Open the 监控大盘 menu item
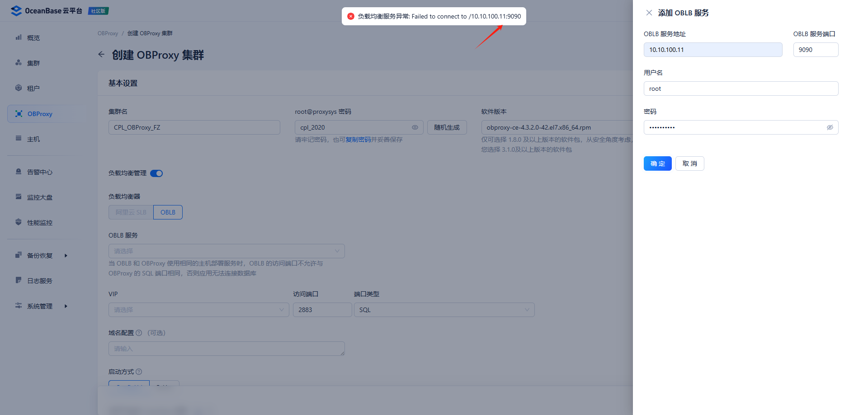The image size is (868, 415). [x=44, y=197]
